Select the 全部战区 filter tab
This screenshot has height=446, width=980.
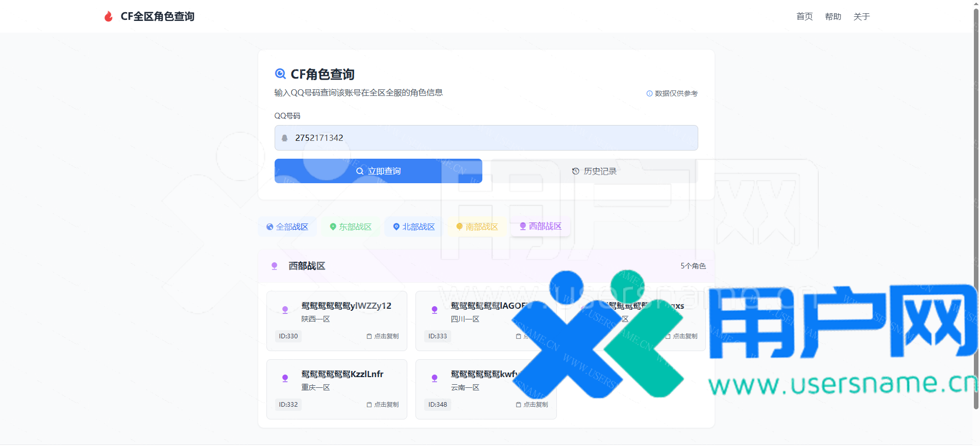[x=287, y=227]
